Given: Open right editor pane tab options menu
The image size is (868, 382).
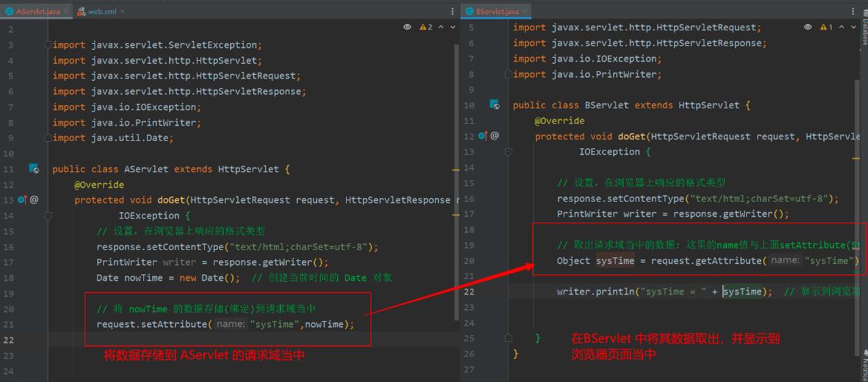Looking at the screenshot, I should 852,11.
